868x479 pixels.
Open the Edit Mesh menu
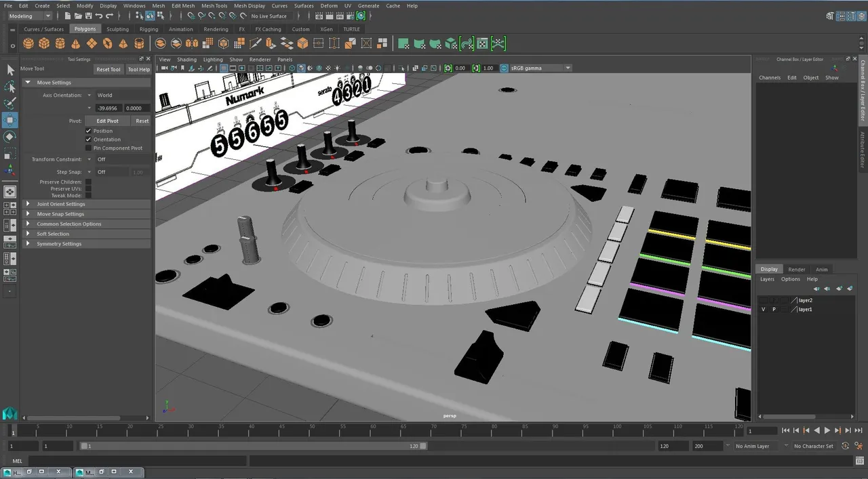[x=183, y=5]
